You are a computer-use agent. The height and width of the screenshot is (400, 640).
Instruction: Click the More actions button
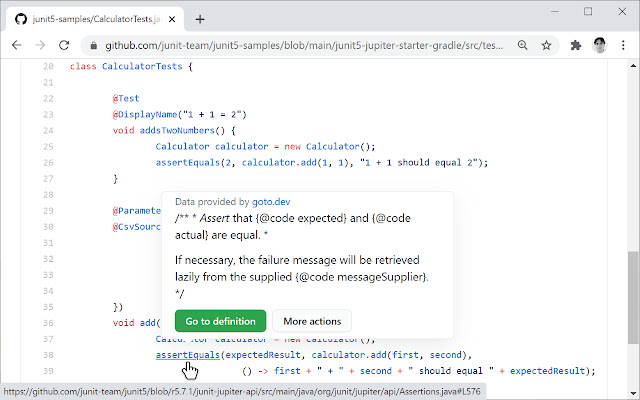point(312,321)
